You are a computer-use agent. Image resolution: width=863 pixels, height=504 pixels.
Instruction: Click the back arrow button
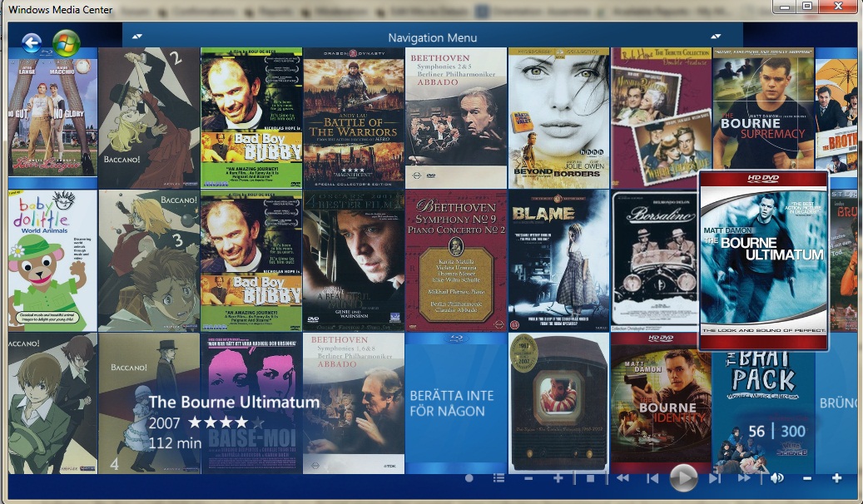[x=32, y=42]
